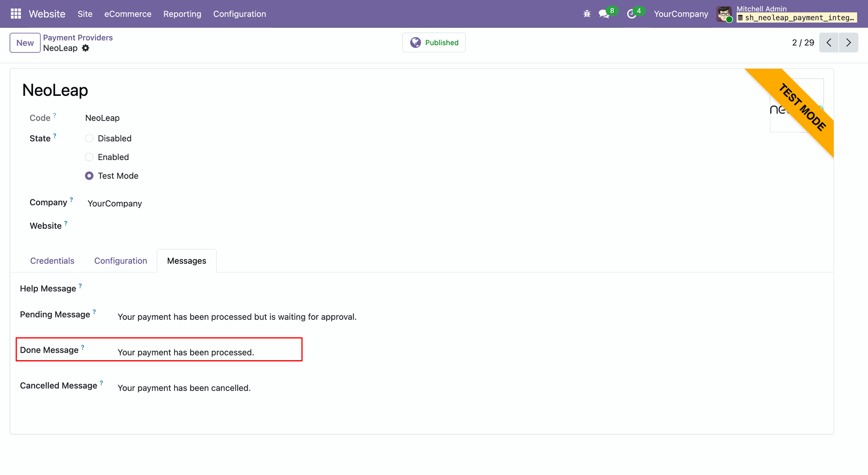Click the Website app title
This screenshot has height=475, width=868.
(47, 14)
